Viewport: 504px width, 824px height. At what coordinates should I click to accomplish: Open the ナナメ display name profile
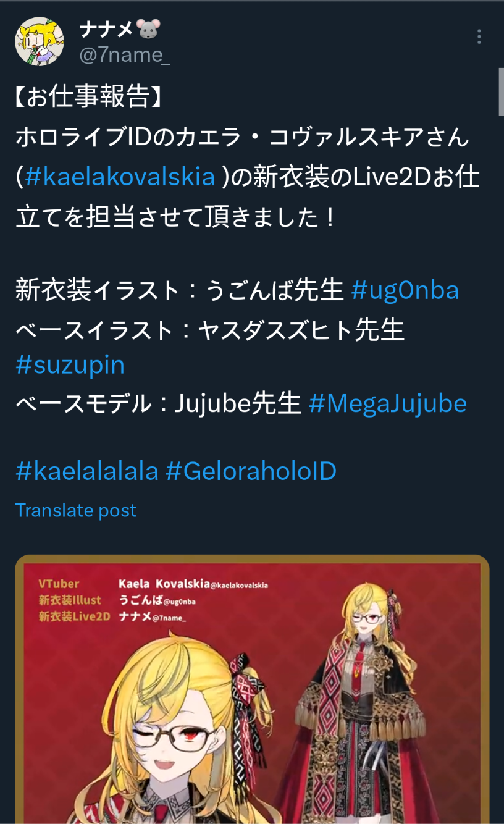tap(107, 28)
